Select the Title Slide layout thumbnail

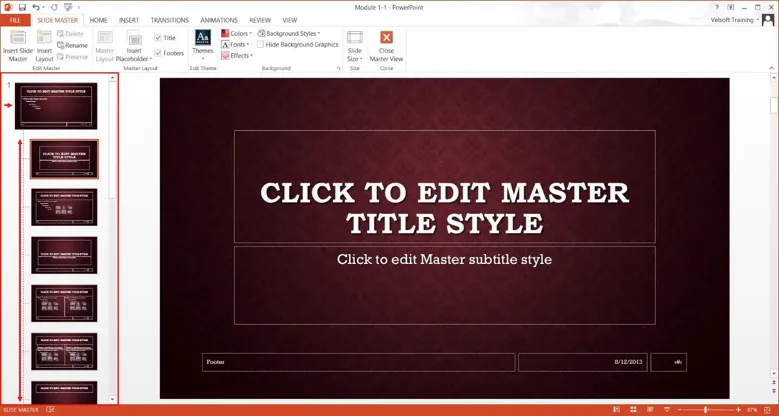(64, 159)
